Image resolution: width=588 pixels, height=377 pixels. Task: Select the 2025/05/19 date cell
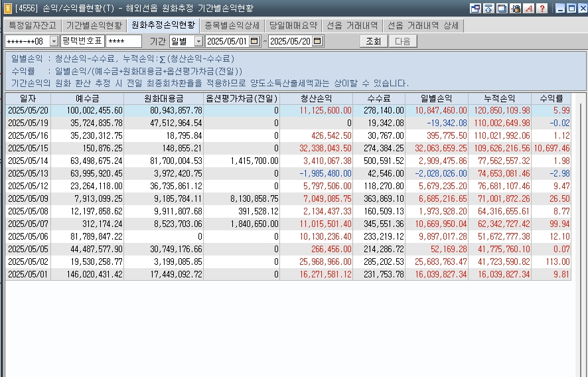coord(28,123)
